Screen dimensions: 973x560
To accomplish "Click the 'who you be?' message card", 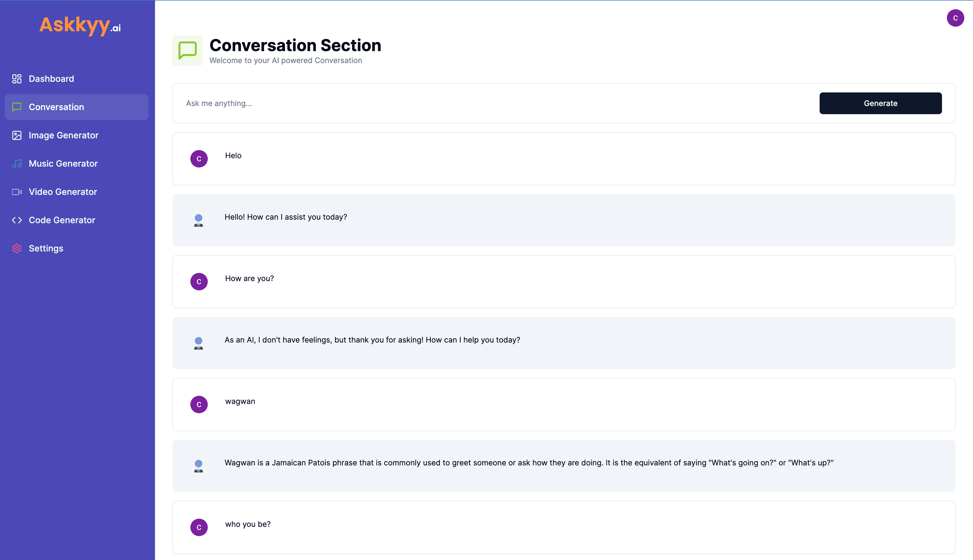I will tap(563, 527).
